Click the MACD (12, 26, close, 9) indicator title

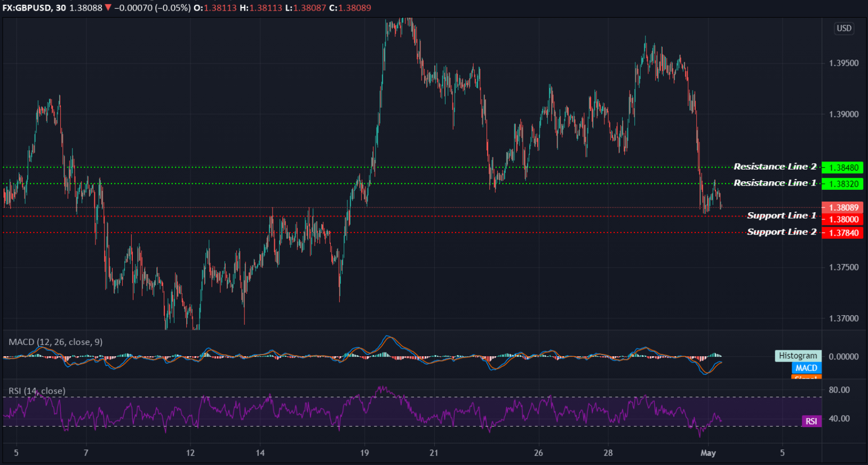coord(55,342)
